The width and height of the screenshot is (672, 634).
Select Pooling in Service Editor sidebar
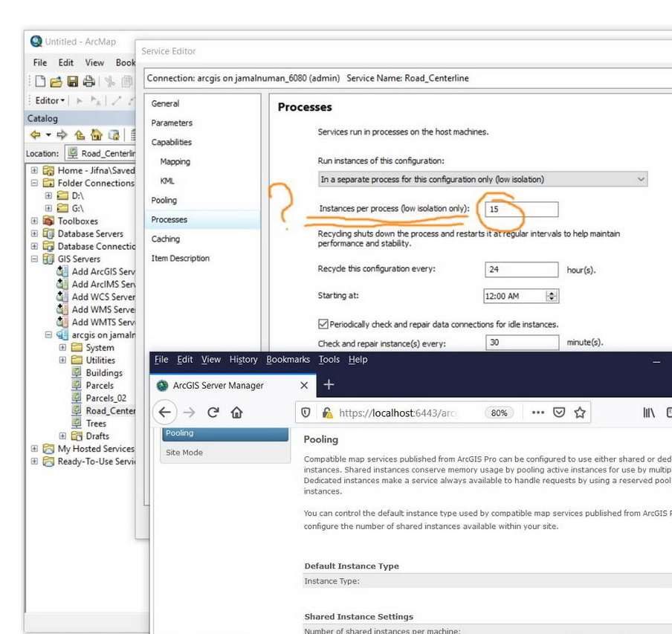[x=164, y=200]
